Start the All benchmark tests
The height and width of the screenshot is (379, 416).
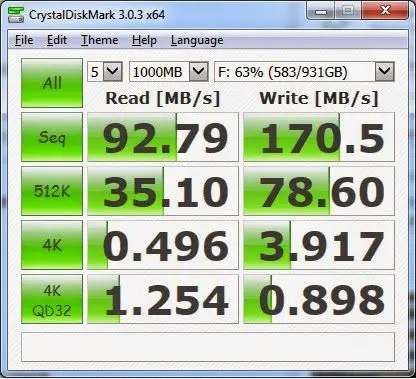tap(52, 83)
